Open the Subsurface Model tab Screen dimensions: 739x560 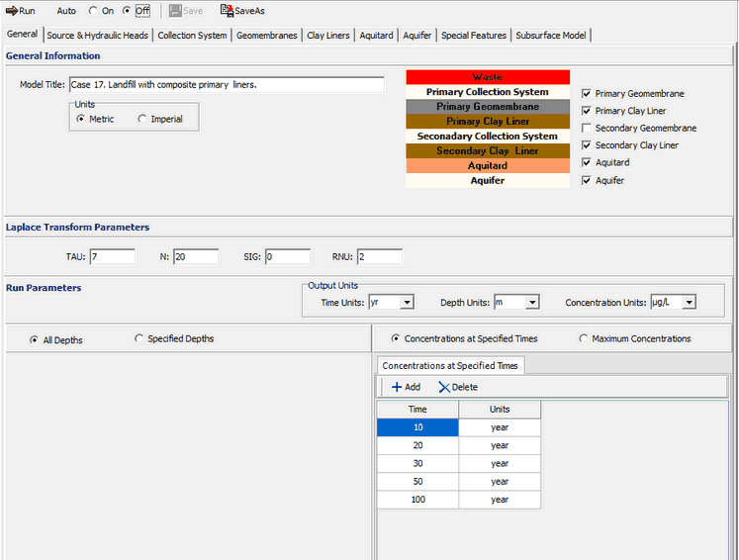click(551, 36)
